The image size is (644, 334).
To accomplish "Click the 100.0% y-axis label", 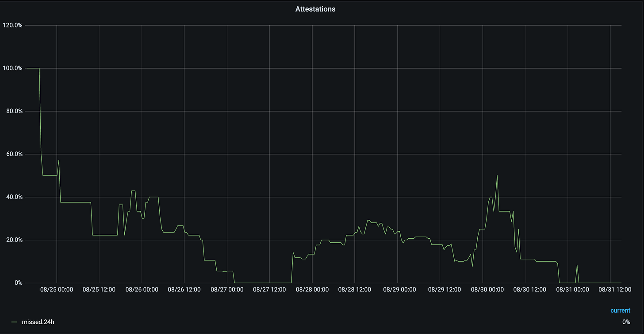I will pyautogui.click(x=12, y=68).
